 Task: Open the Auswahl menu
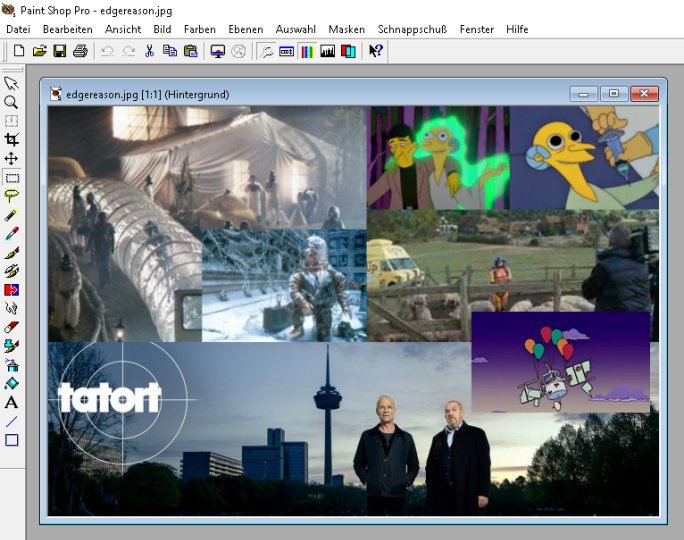(x=296, y=29)
